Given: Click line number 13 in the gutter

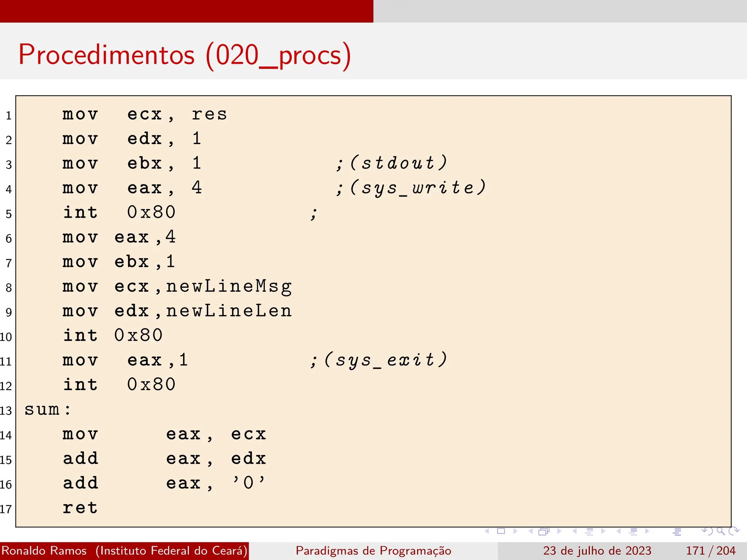Looking at the screenshot, I should point(6,411).
